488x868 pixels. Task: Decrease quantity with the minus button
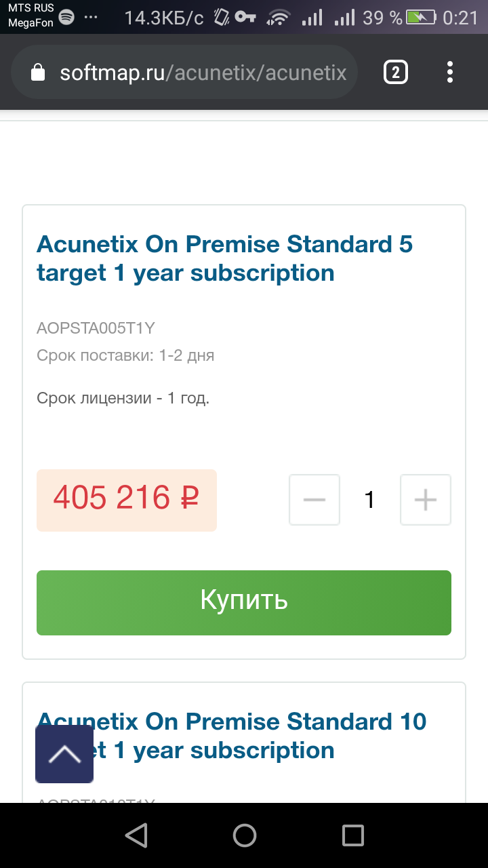pos(314,500)
